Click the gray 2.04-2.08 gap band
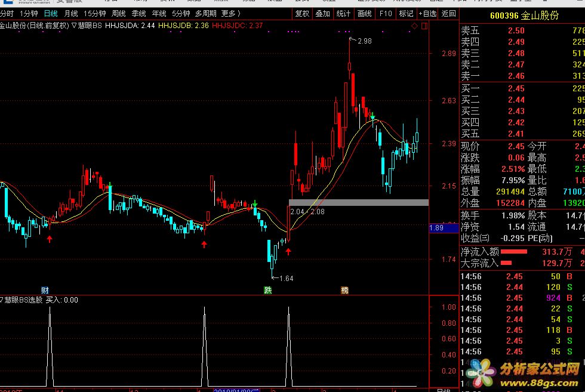The image size is (585, 392). [359, 202]
